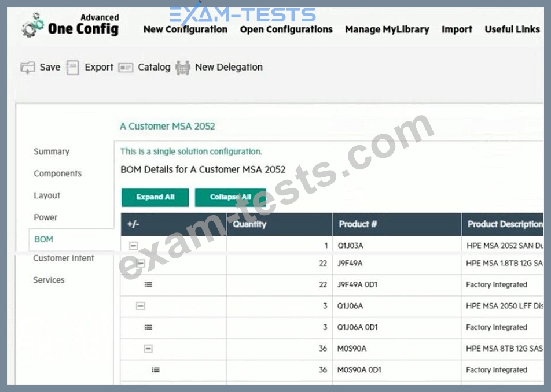Collapse the J9F49A row
The height and width of the screenshot is (392, 551).
[141, 263]
